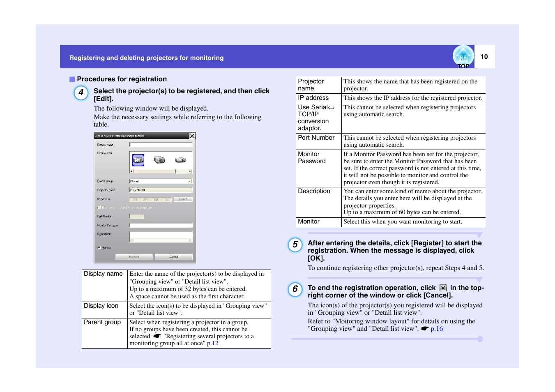The image size is (555, 392).
Task: Click header 'Registering and deleting projectors for monitoring'
Action: [147, 58]
